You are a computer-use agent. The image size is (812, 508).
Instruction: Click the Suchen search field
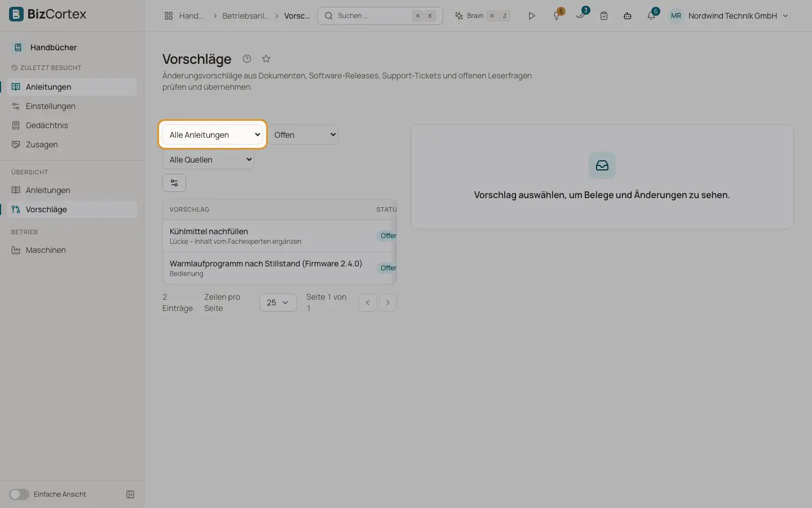tap(380, 16)
